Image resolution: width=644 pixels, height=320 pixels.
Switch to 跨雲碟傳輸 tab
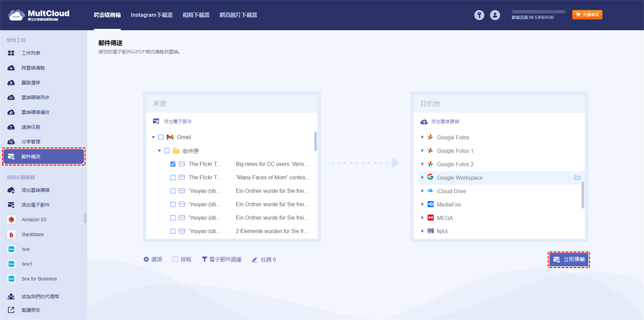pos(108,15)
